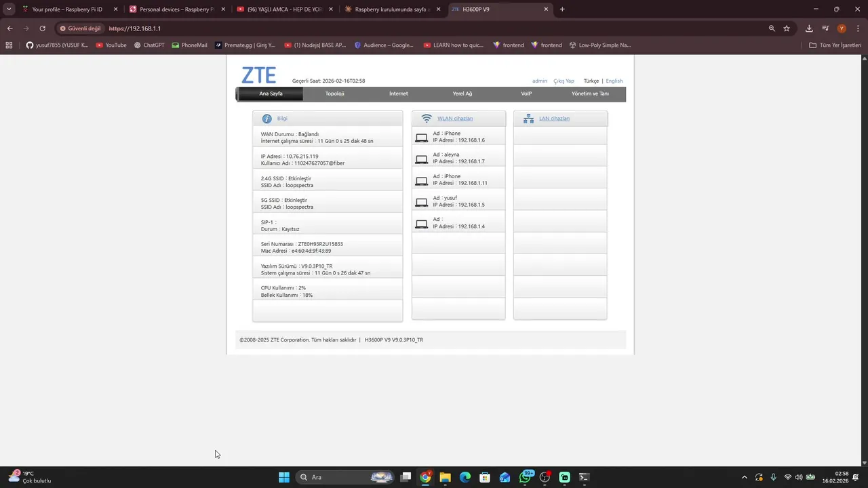Open the Yerel Ağ menu
Image resolution: width=868 pixels, height=488 pixels.
[462, 94]
